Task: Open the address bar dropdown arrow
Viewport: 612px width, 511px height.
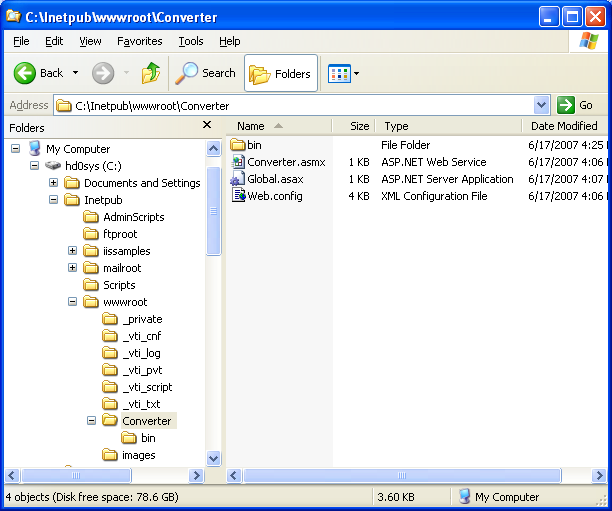Action: 541,105
